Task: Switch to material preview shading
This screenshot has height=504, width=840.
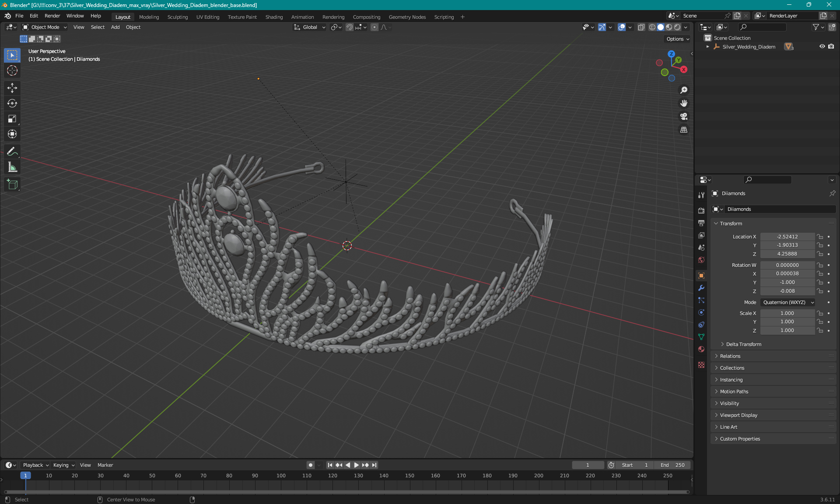Action: point(669,27)
